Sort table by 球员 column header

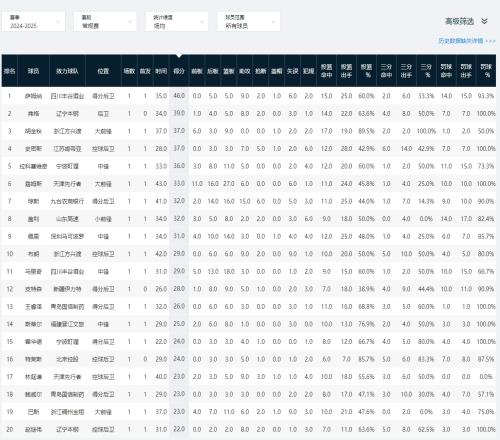pos(33,71)
